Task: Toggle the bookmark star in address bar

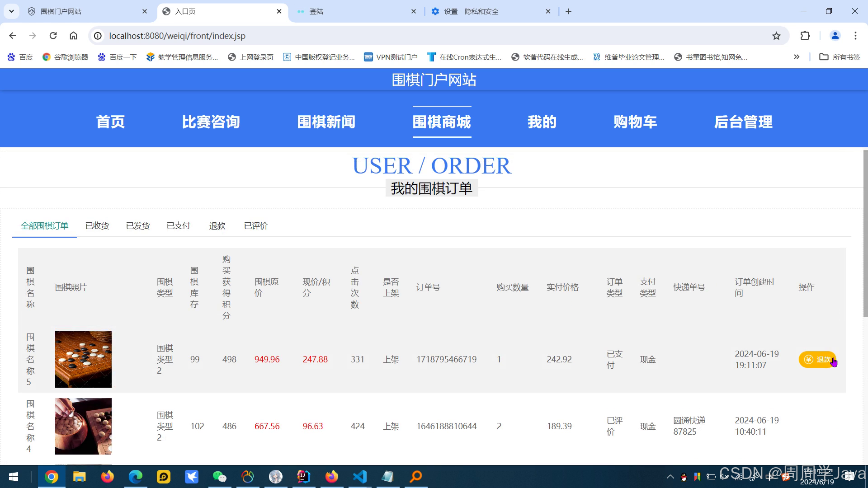Action: 776,35
